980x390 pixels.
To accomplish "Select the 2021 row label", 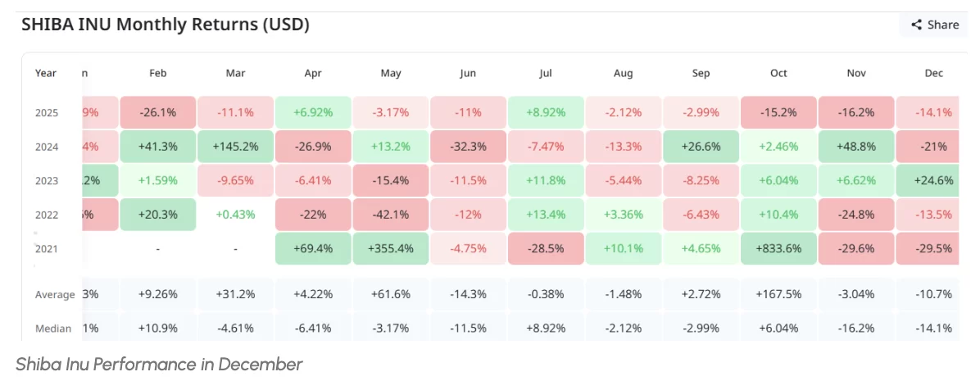I will point(48,248).
